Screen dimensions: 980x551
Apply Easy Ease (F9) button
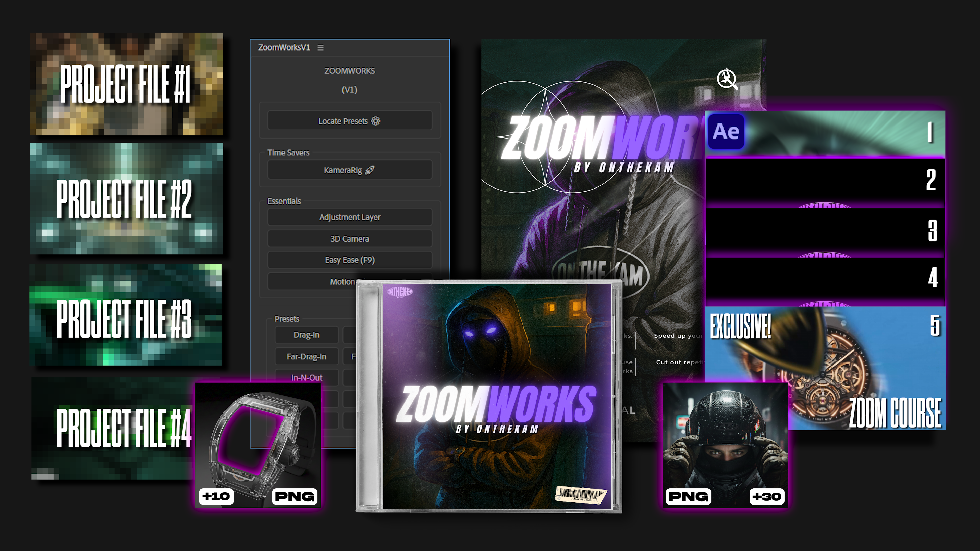[x=350, y=260]
